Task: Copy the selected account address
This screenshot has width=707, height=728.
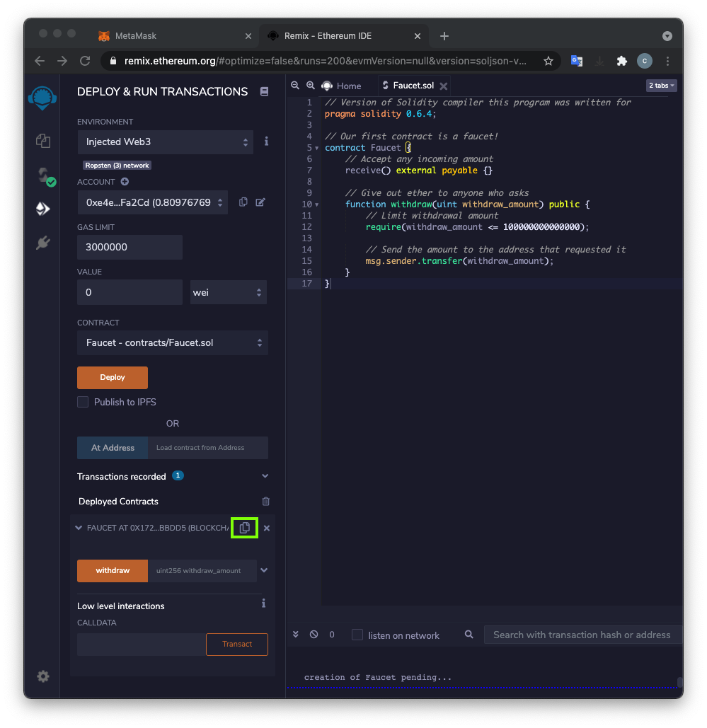Action: pos(243,202)
